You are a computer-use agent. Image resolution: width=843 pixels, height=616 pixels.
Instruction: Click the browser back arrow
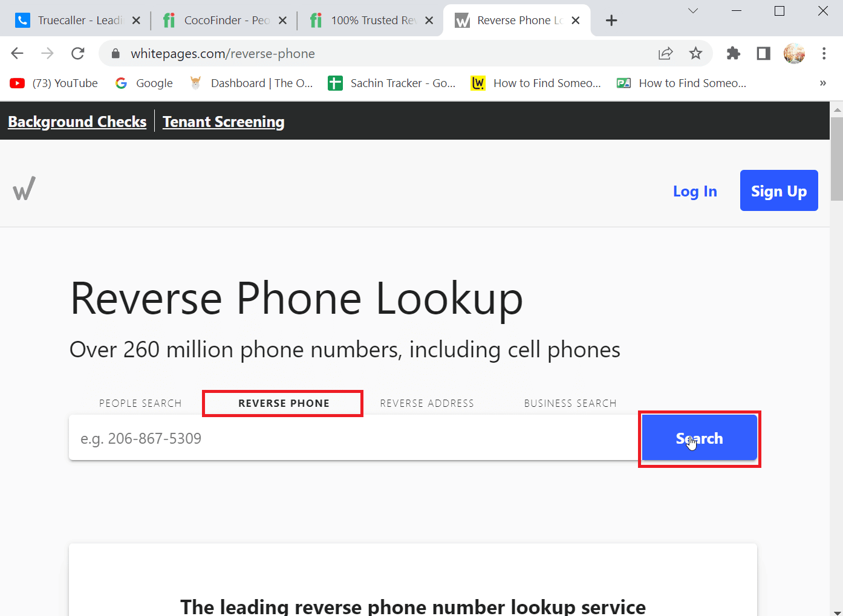tap(17, 53)
